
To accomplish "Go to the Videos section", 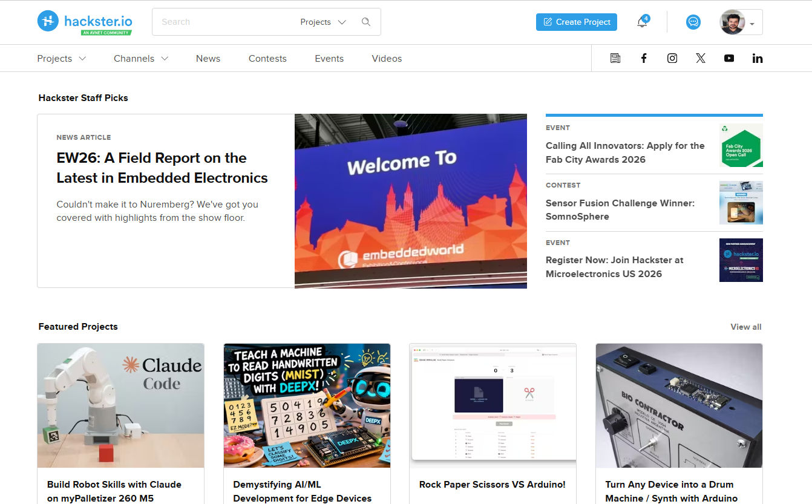I will [x=387, y=59].
